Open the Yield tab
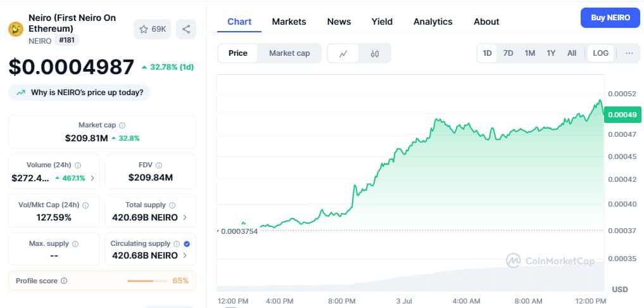This screenshot has height=308, width=644. 382,22
